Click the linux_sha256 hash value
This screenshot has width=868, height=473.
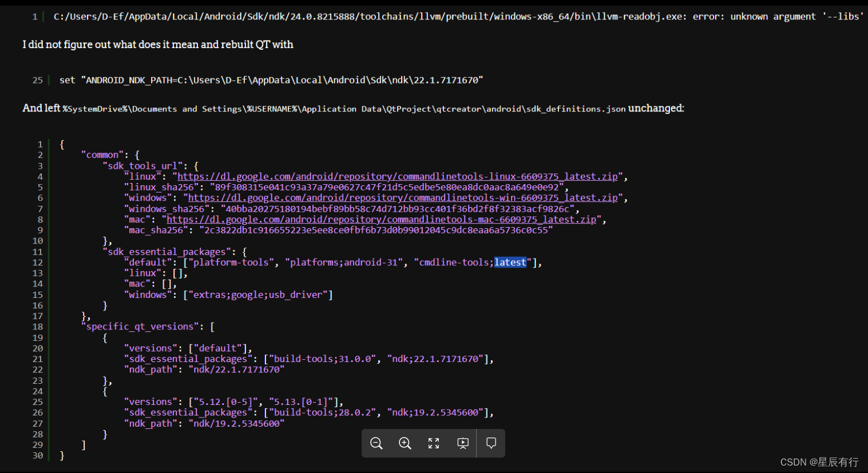tap(386, 187)
